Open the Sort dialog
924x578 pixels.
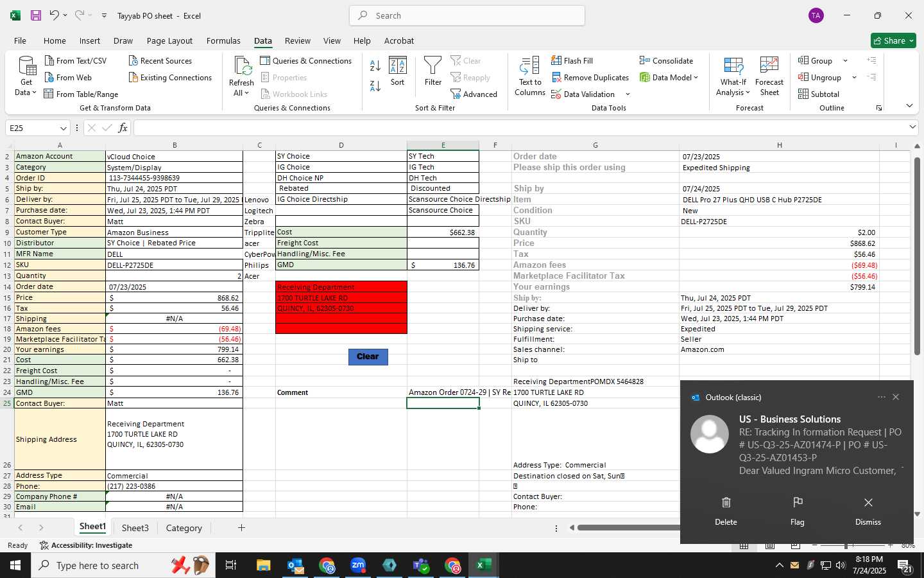[398, 71]
